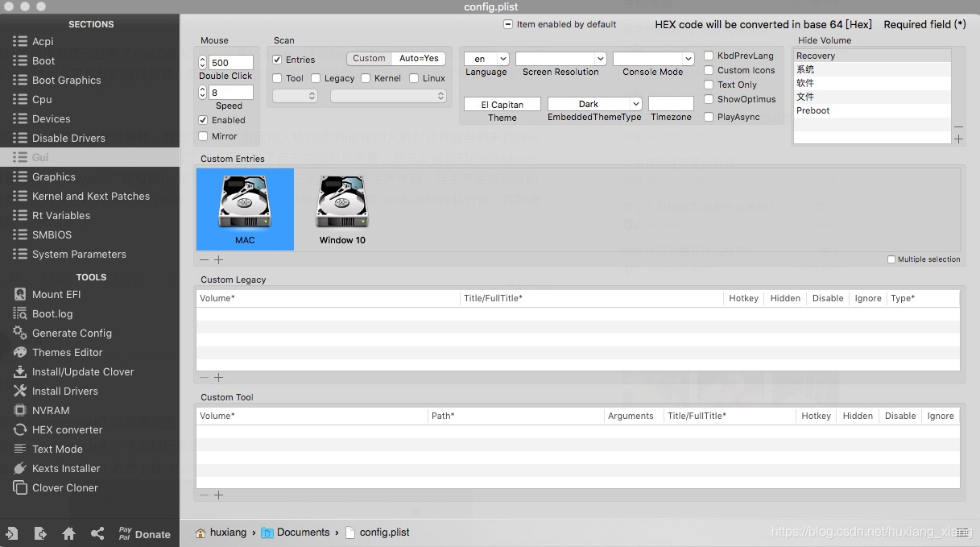Open the Disable Drivers section

(68, 138)
